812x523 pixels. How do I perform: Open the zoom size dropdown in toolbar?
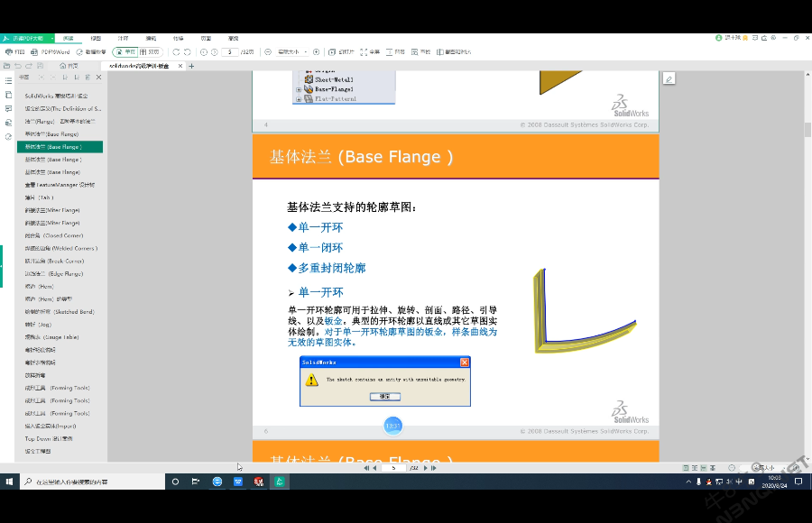point(292,51)
